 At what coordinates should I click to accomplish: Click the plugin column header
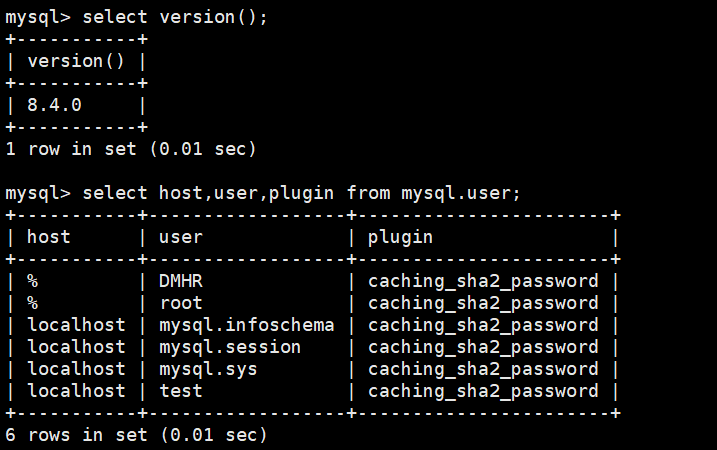[x=400, y=237]
